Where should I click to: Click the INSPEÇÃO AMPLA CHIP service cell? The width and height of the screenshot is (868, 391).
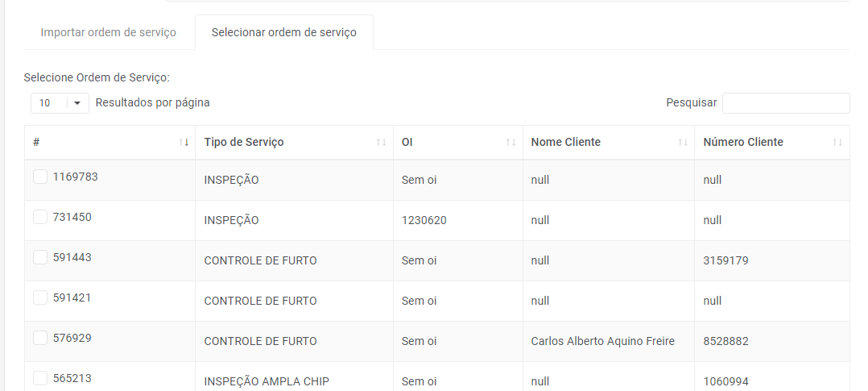[x=267, y=381]
